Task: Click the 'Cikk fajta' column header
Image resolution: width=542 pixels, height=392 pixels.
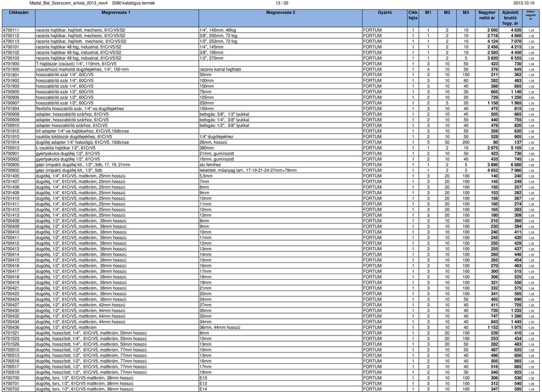Action: click(x=413, y=18)
